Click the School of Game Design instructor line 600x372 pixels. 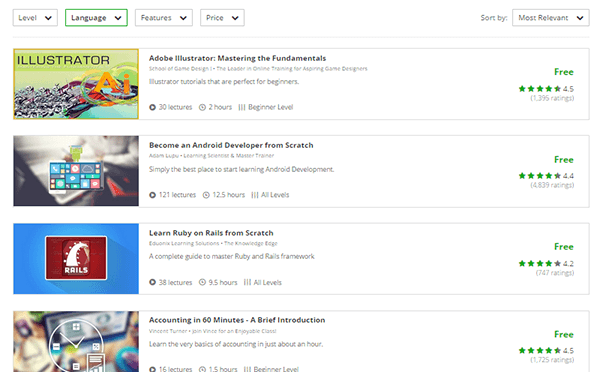click(258, 69)
